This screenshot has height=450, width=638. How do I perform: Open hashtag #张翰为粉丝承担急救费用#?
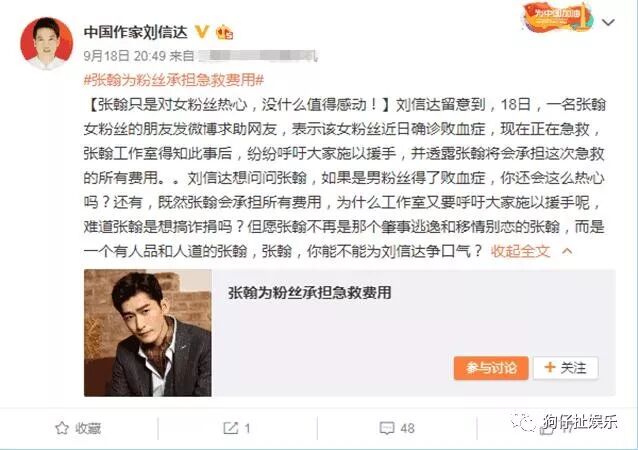pos(174,80)
